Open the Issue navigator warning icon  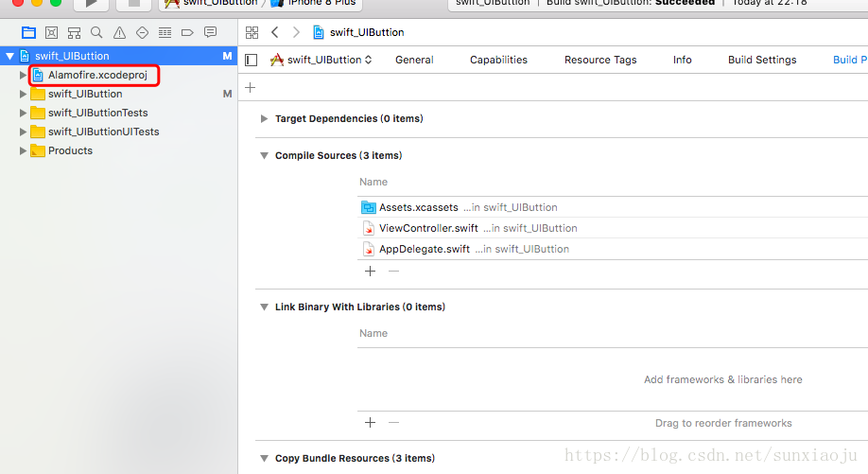point(119,33)
